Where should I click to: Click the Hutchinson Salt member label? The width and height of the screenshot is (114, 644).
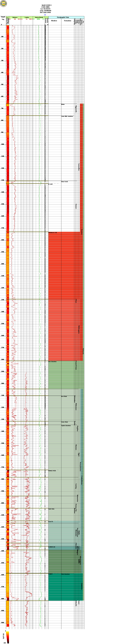click(53, 232)
